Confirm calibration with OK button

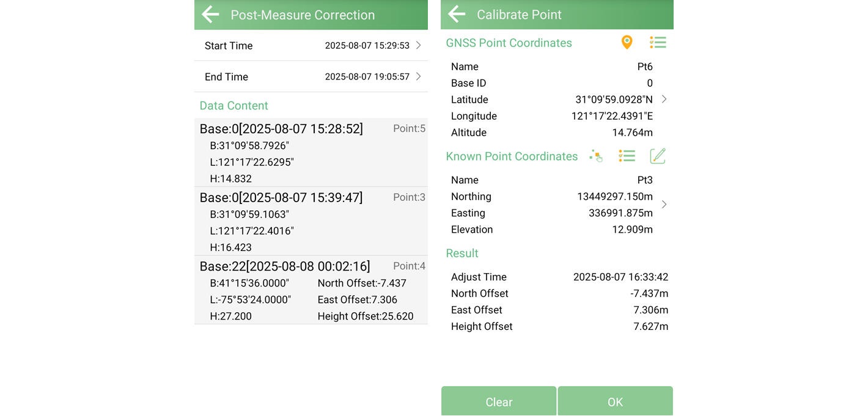tap(615, 401)
